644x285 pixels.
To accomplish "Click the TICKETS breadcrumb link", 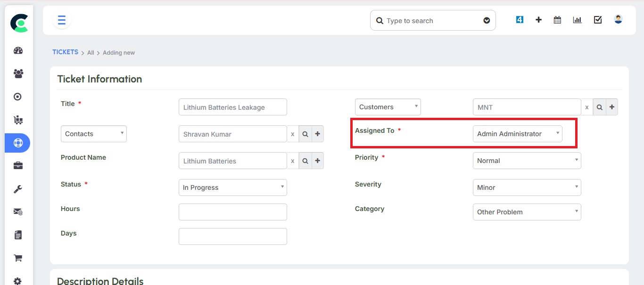I will coord(65,52).
